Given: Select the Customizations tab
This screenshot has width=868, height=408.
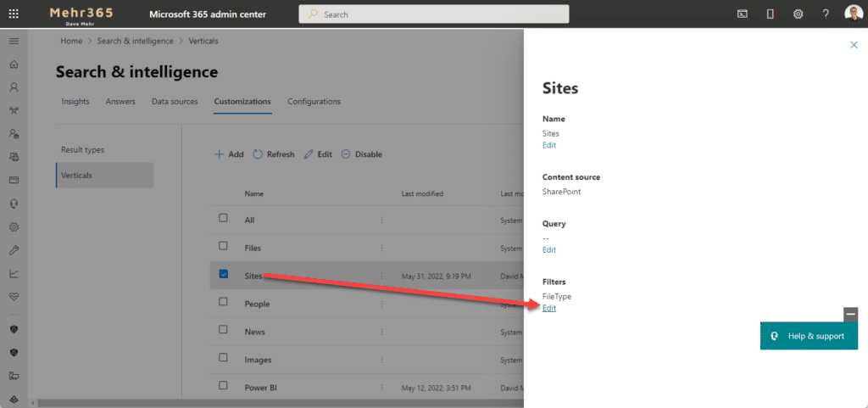Looking at the screenshot, I should pyautogui.click(x=242, y=101).
